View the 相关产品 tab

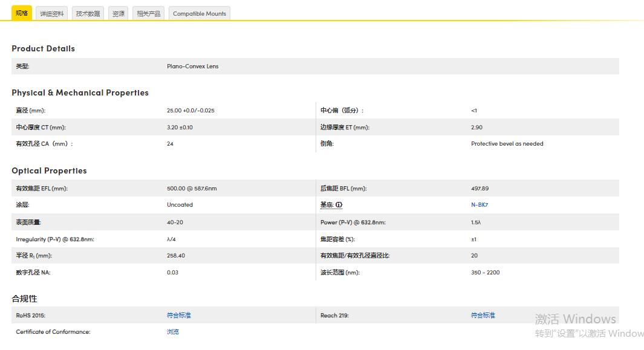point(148,13)
